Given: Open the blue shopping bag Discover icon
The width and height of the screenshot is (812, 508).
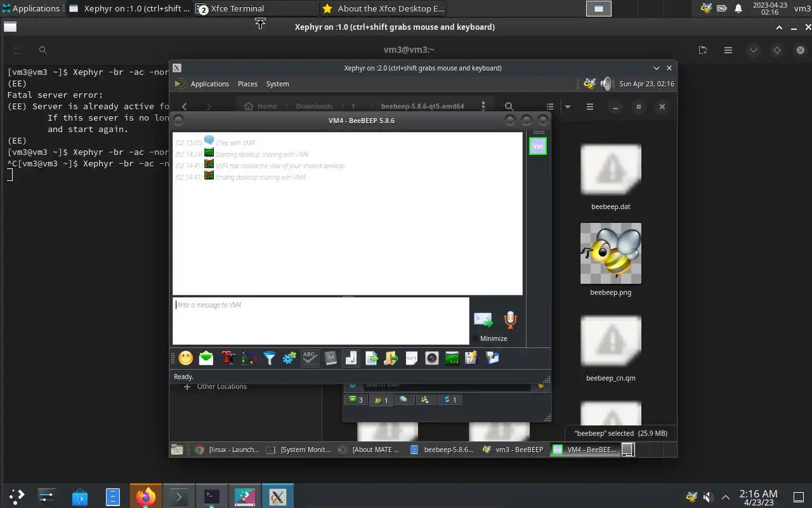Looking at the screenshot, I should point(80,497).
